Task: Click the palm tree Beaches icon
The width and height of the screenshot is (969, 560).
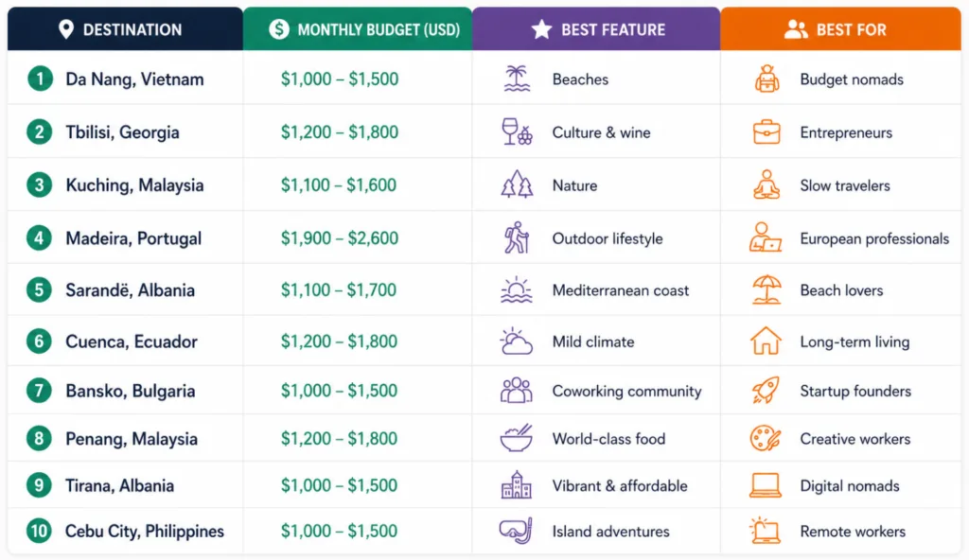Action: pos(517,79)
